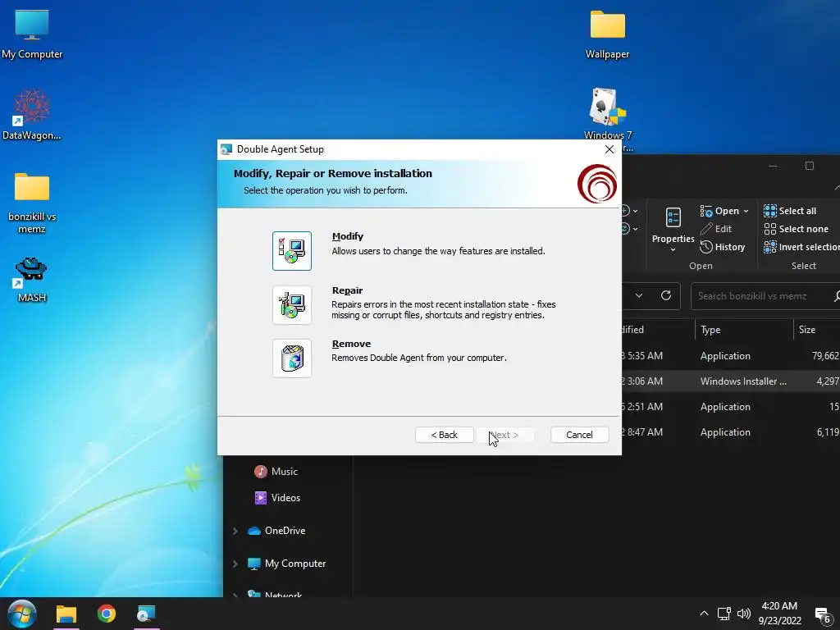
Task: Launch Google Chrome from taskbar
Action: pos(106,614)
